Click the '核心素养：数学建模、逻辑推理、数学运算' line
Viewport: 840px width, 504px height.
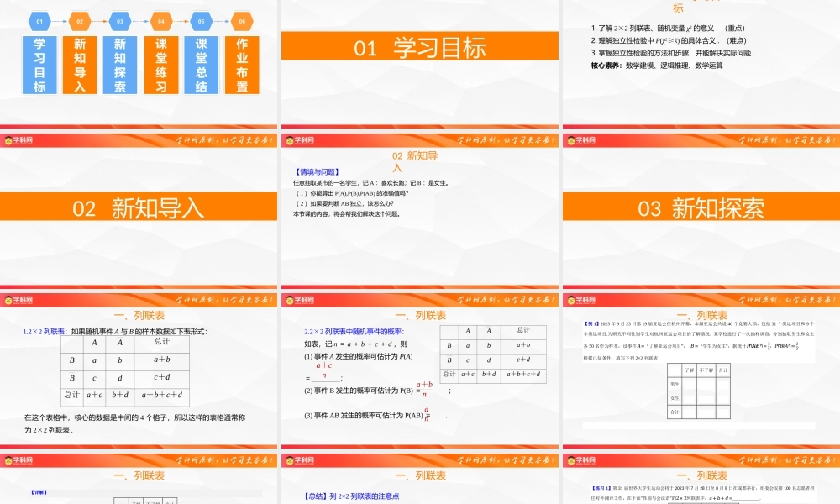[657, 66]
